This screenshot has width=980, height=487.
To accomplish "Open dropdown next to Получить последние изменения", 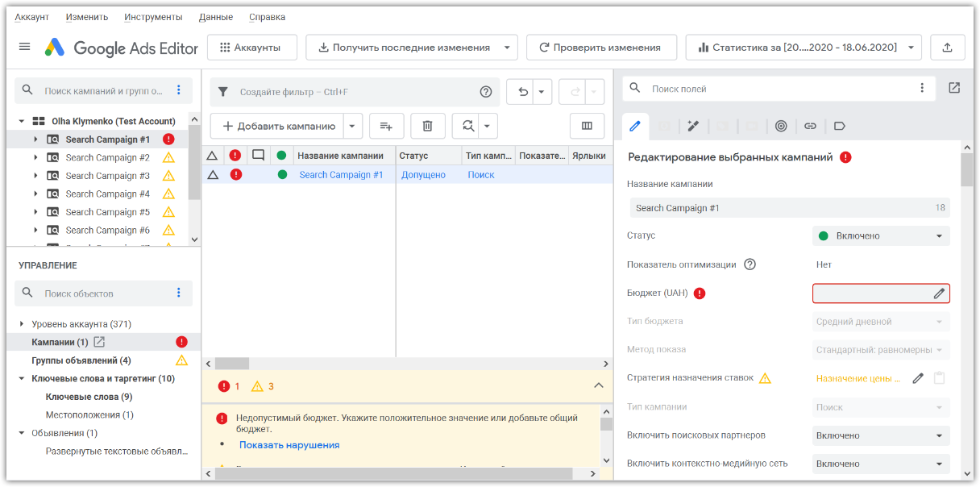I will coord(506,48).
